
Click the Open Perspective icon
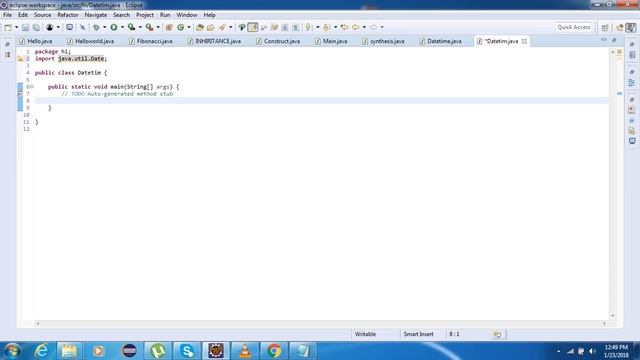click(x=605, y=27)
